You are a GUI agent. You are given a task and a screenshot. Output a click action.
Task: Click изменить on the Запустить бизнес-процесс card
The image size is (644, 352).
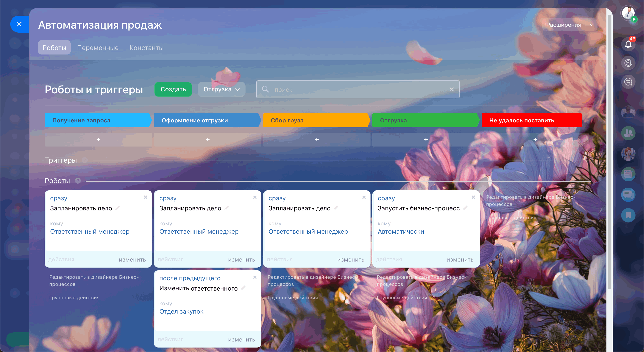(x=460, y=260)
